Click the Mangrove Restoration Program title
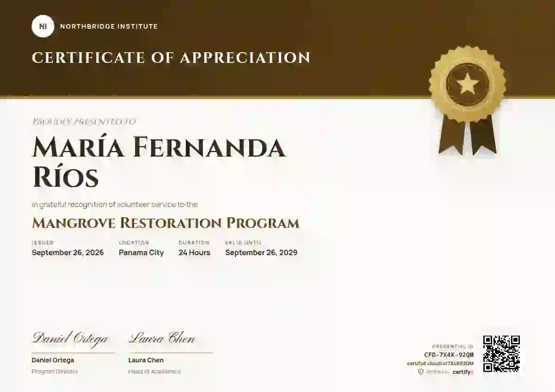The width and height of the screenshot is (555, 392). (166, 223)
